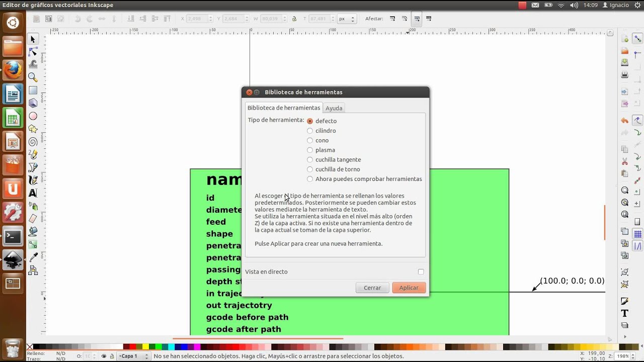Select the Pencil freehand tool
Image resolution: width=644 pixels, height=362 pixels.
click(33, 155)
